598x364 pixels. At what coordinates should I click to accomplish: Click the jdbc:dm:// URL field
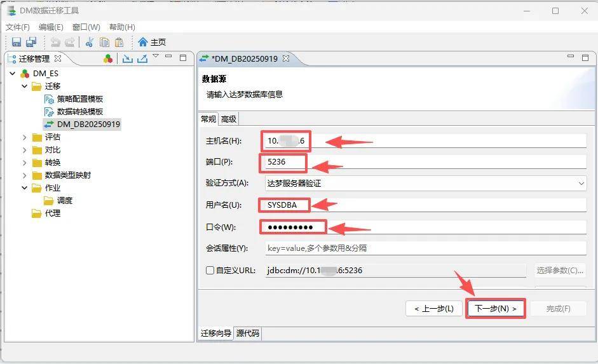point(396,270)
